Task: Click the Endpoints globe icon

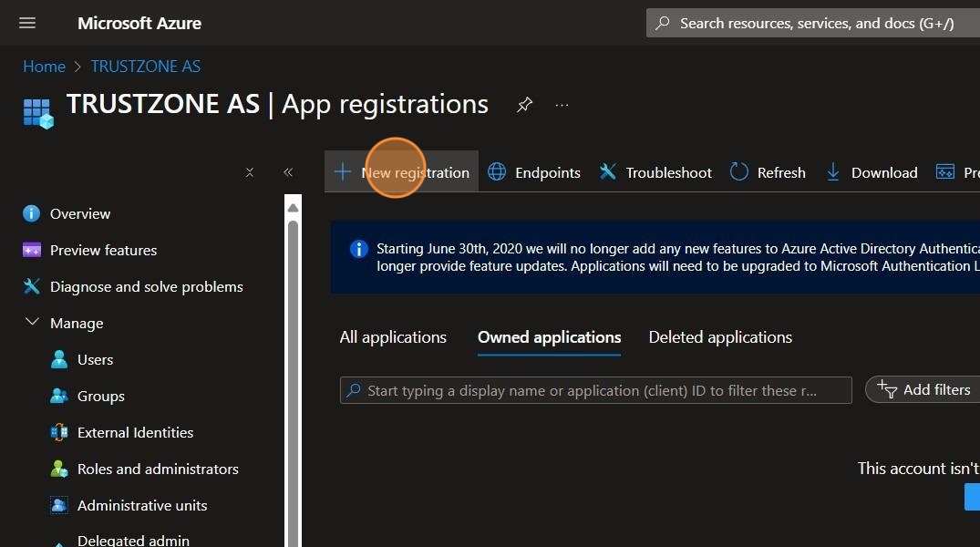Action: point(497,172)
